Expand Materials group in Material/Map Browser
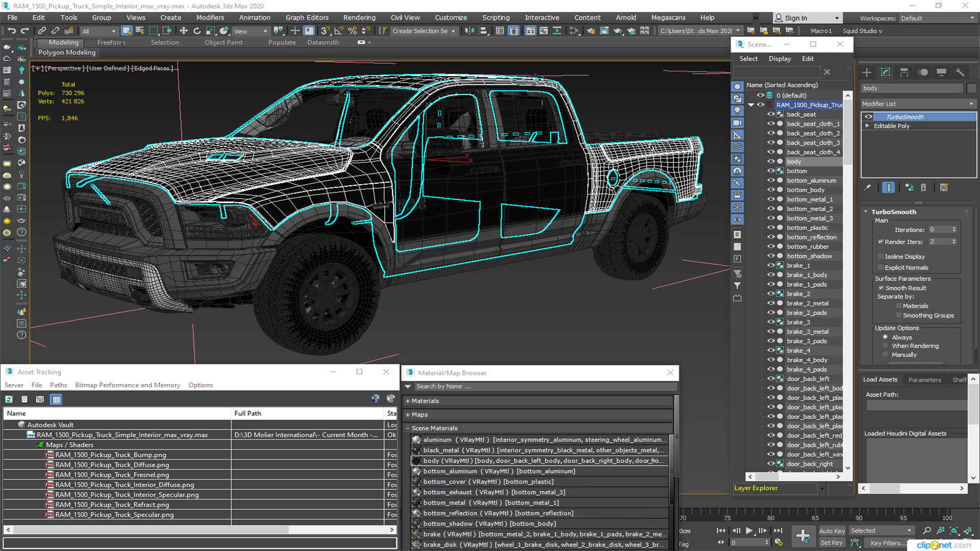 pyautogui.click(x=408, y=401)
